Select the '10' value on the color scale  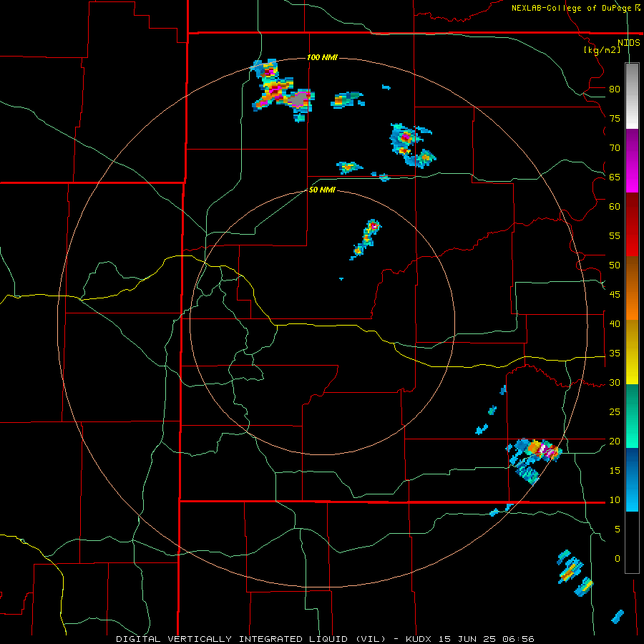click(615, 500)
